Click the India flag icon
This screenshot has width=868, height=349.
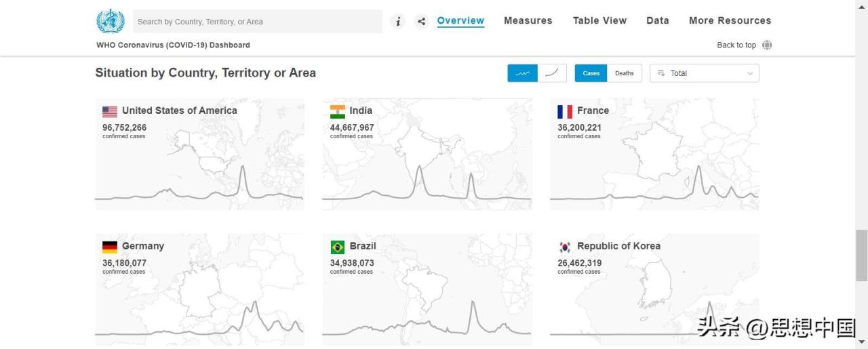338,112
